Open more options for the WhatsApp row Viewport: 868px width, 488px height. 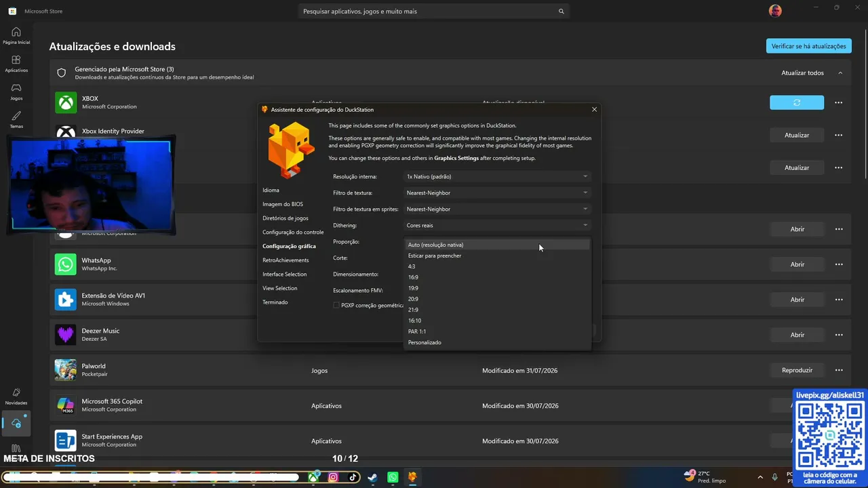click(x=839, y=264)
